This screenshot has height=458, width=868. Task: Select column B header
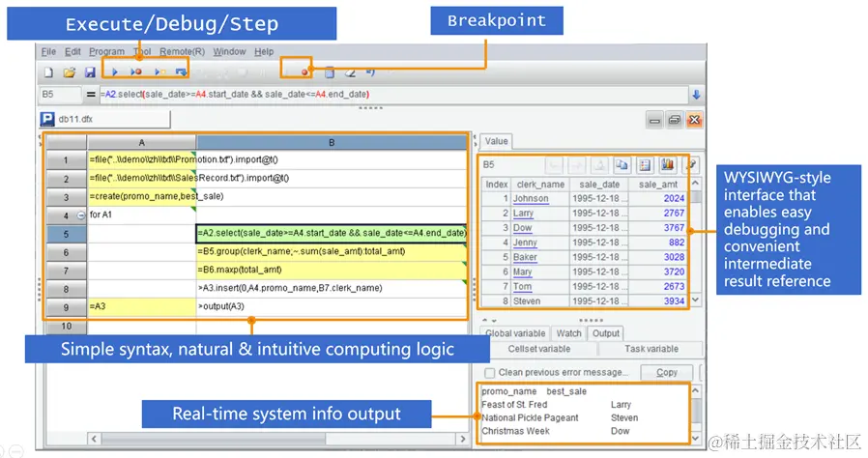[332, 143]
